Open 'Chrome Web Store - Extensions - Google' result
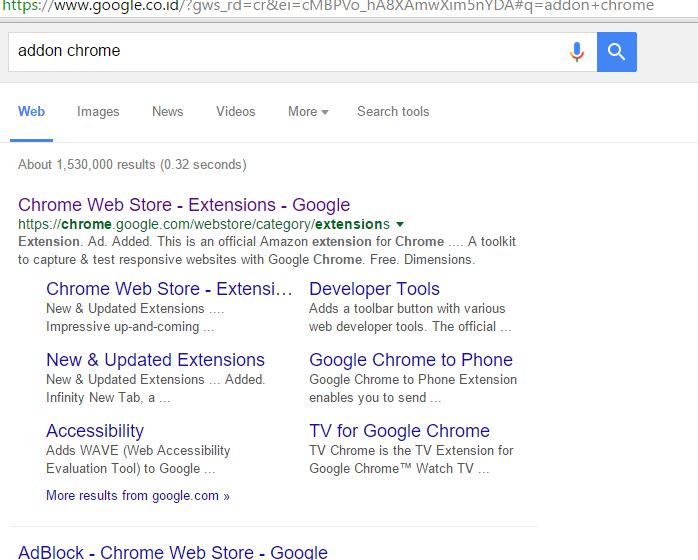698x560 pixels. 184,206
